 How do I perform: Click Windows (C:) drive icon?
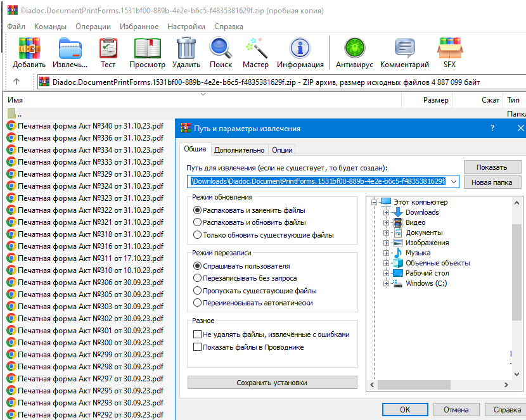(x=398, y=283)
